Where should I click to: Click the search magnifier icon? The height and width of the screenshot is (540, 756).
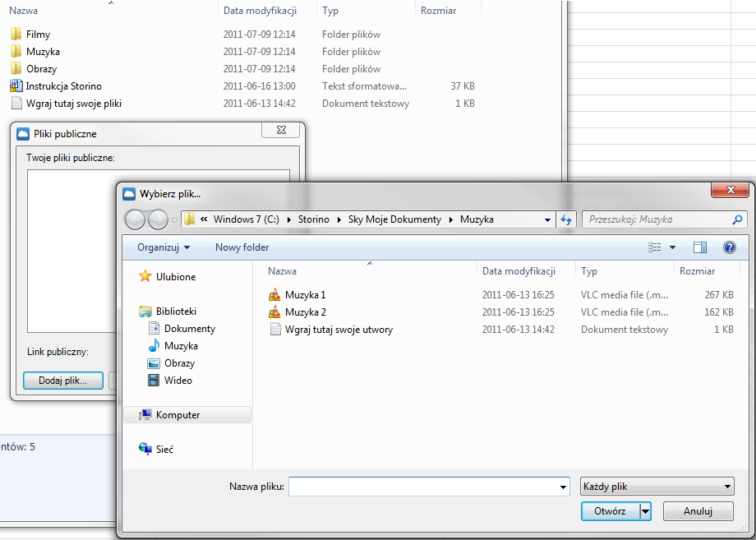(737, 219)
